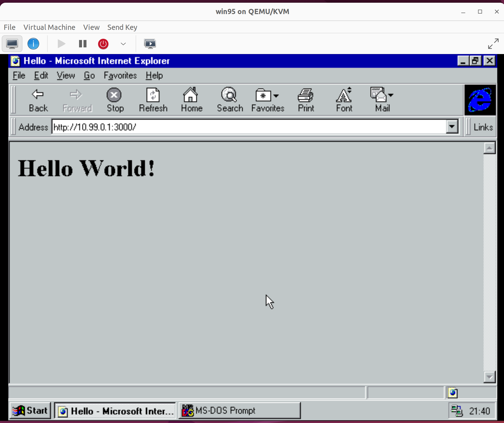Image resolution: width=504 pixels, height=423 pixels.
Task: Click the Address label
Action: click(33, 127)
